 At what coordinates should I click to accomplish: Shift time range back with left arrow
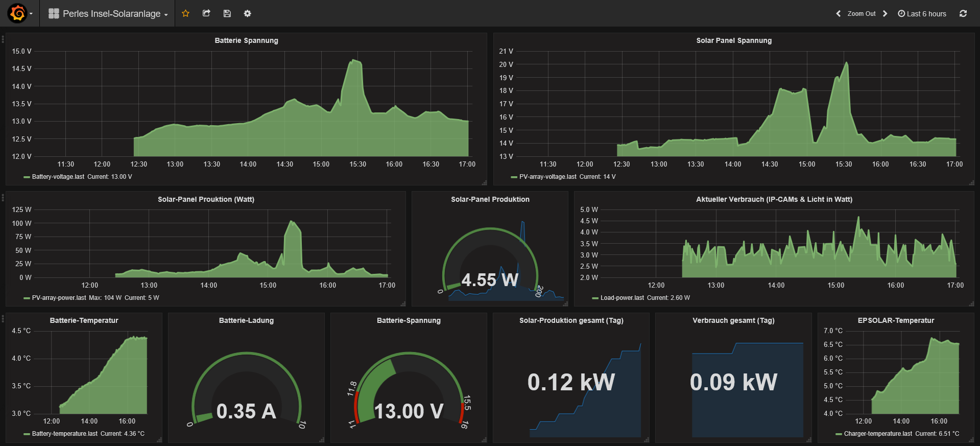[838, 14]
